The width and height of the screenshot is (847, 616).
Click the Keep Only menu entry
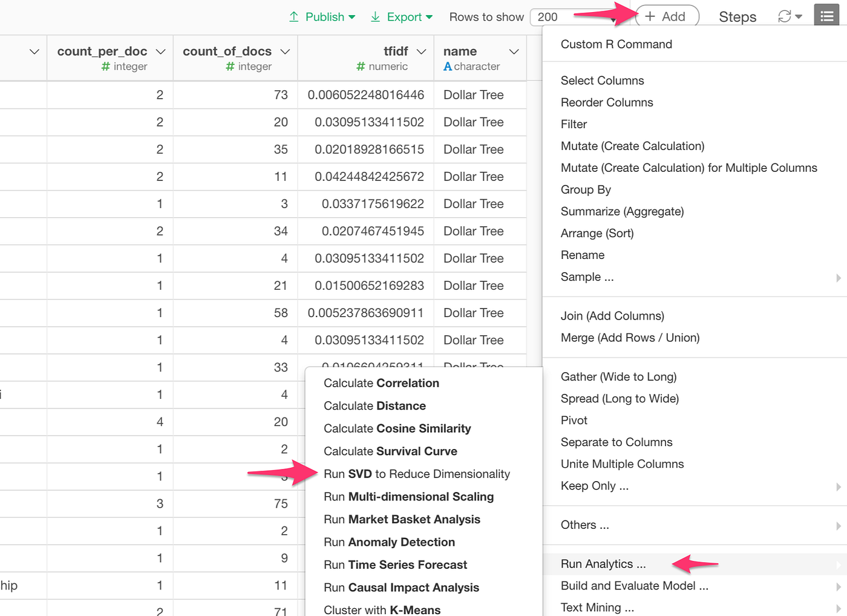coord(594,485)
